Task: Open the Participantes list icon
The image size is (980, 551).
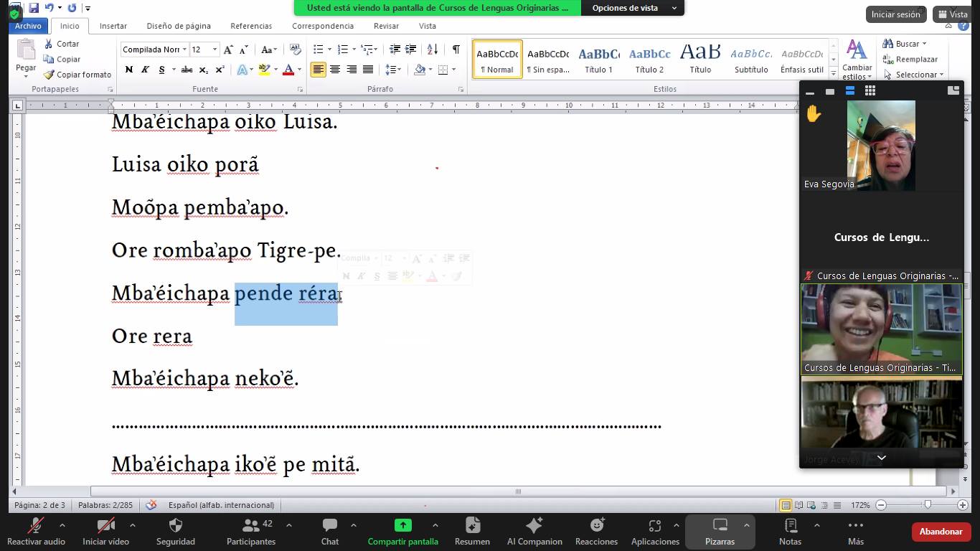Action: pyautogui.click(x=250, y=526)
